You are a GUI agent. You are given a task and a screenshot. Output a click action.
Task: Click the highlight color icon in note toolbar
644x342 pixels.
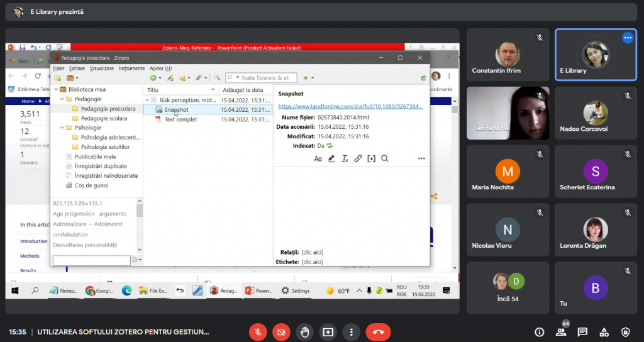pos(331,158)
